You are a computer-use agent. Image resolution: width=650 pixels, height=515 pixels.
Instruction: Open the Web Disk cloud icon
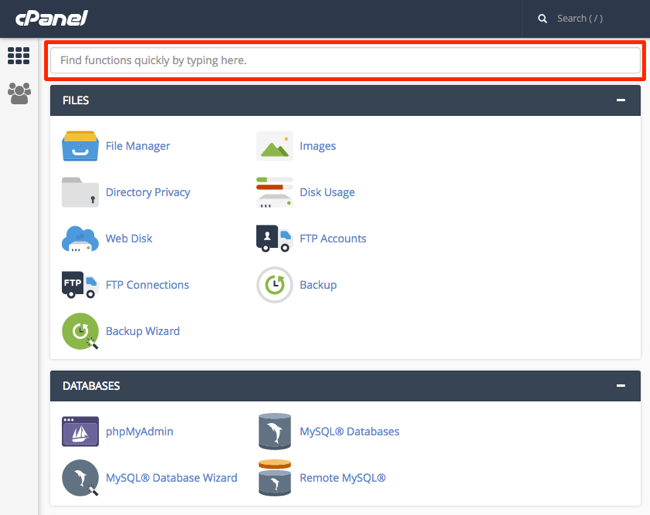(x=80, y=239)
